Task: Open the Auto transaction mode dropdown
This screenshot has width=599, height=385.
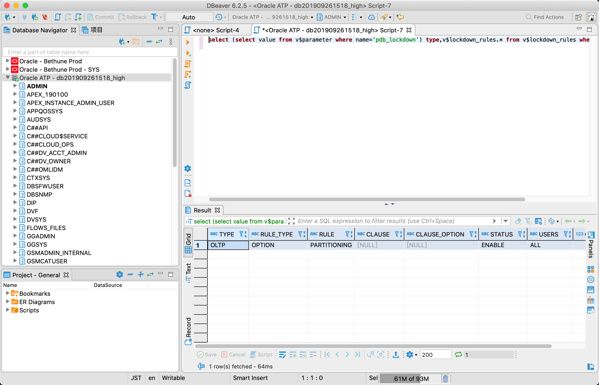Action: 189,17
